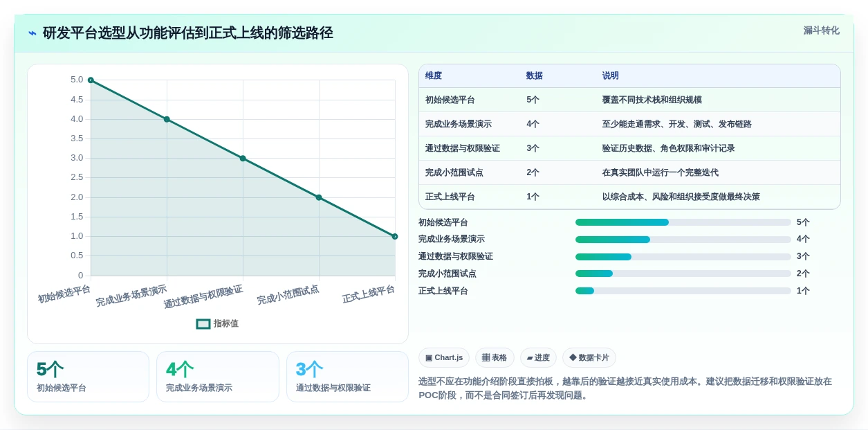Click the 维度 column header
The image size is (868, 430).
[434, 75]
